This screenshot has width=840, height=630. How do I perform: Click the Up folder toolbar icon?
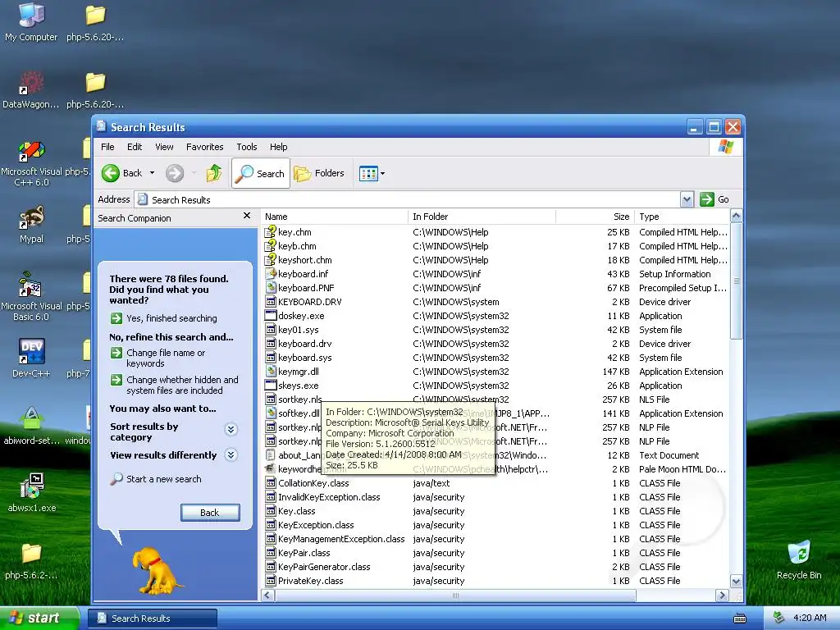click(x=214, y=173)
